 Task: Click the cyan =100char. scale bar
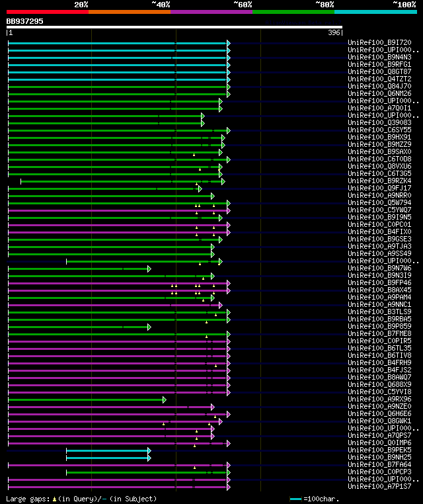click(x=295, y=499)
